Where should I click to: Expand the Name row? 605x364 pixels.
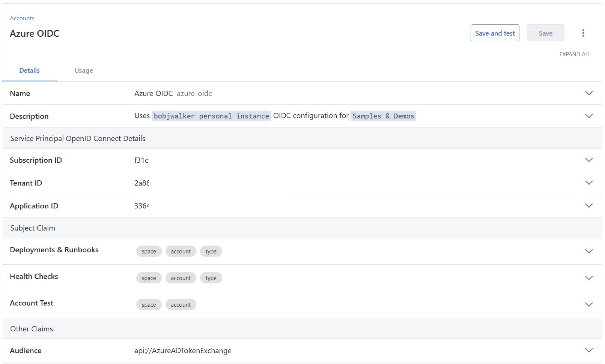pyautogui.click(x=589, y=93)
